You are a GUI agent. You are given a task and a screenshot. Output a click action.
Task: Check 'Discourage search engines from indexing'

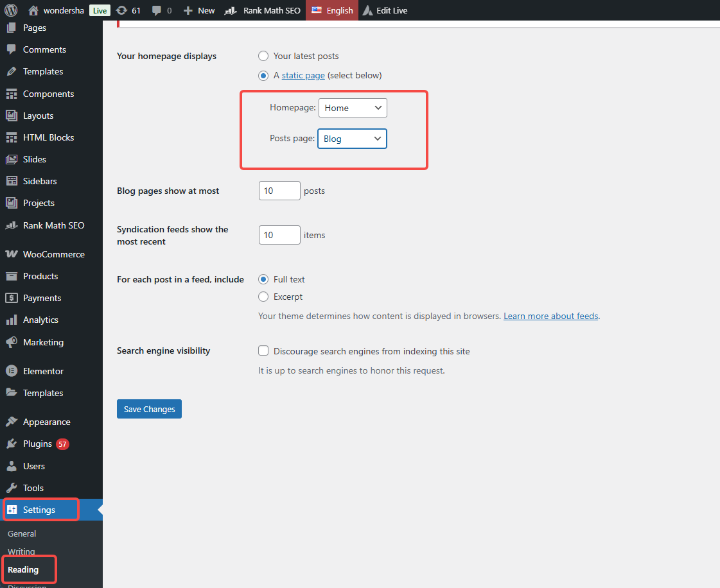[263, 351]
